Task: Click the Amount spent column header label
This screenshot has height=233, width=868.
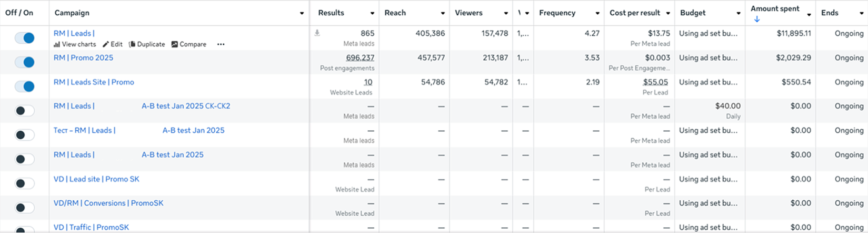Action: click(775, 8)
